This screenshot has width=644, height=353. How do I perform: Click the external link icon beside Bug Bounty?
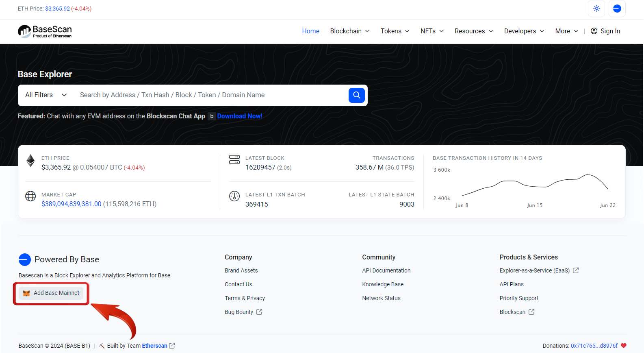[x=259, y=312]
